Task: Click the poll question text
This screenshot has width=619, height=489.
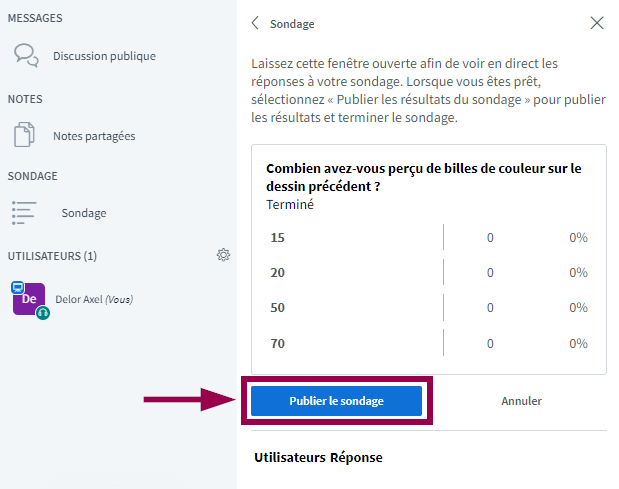Action: 424,177
